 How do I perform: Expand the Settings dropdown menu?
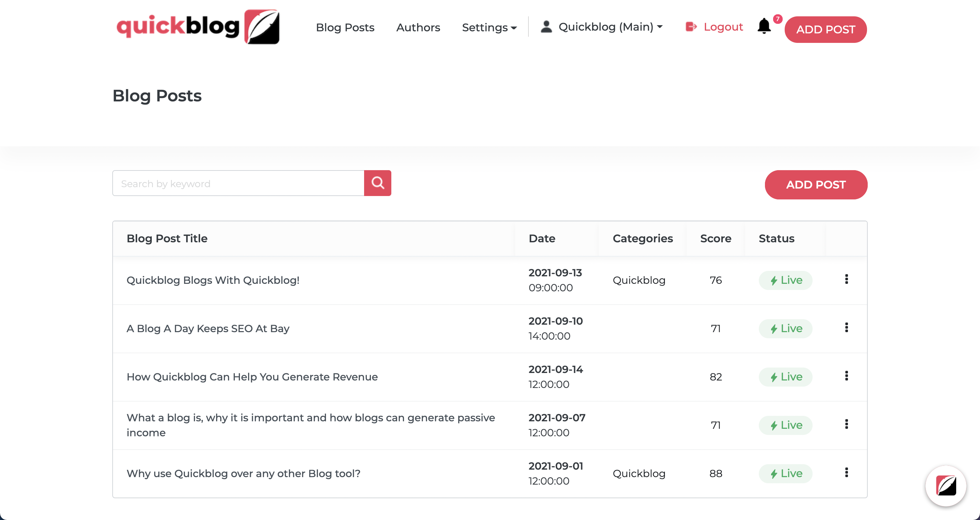point(489,27)
